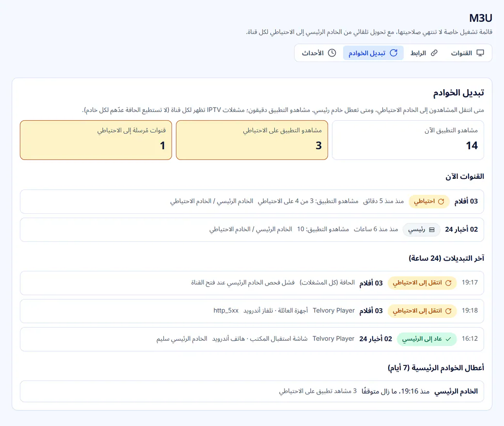The width and height of the screenshot is (504, 426).
Task: Click Telvory Player in the 16:12 row
Action: 333,339
